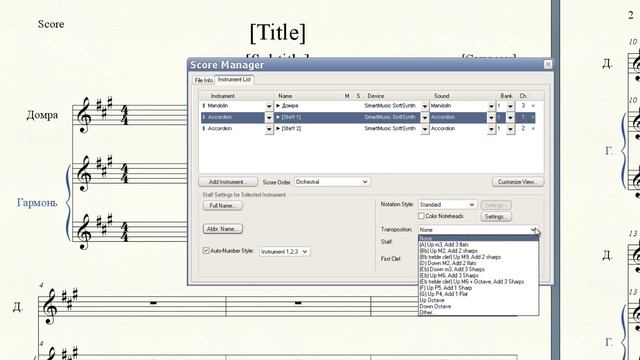Click the channel 3 cell in the Домра row

click(x=523, y=106)
